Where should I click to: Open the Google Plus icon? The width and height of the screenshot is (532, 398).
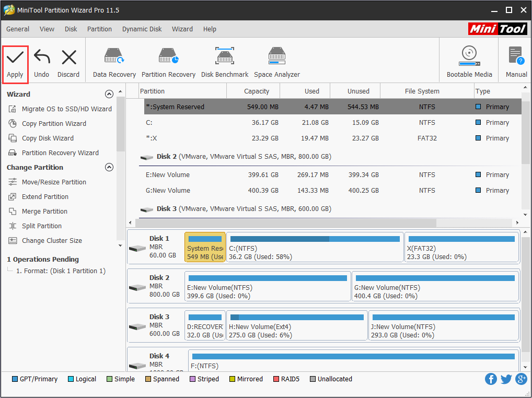coord(521,379)
